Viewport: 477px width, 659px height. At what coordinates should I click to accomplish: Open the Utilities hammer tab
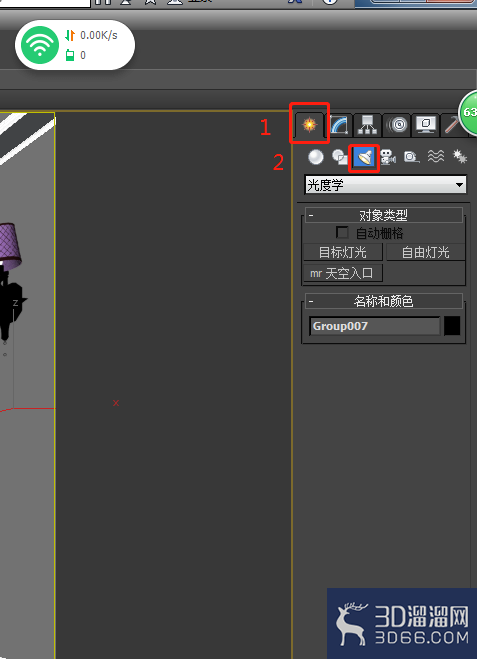point(452,125)
